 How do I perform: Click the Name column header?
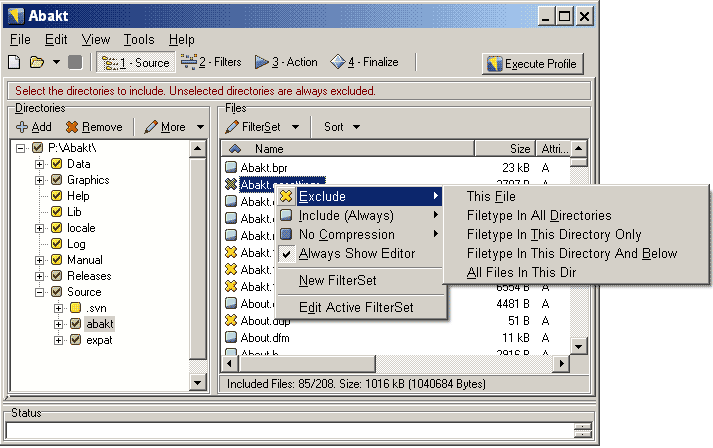[348, 149]
